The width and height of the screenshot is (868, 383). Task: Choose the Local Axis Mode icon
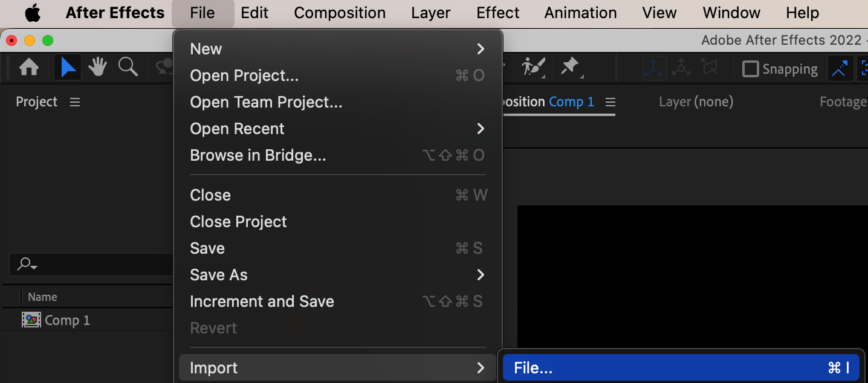[654, 68]
